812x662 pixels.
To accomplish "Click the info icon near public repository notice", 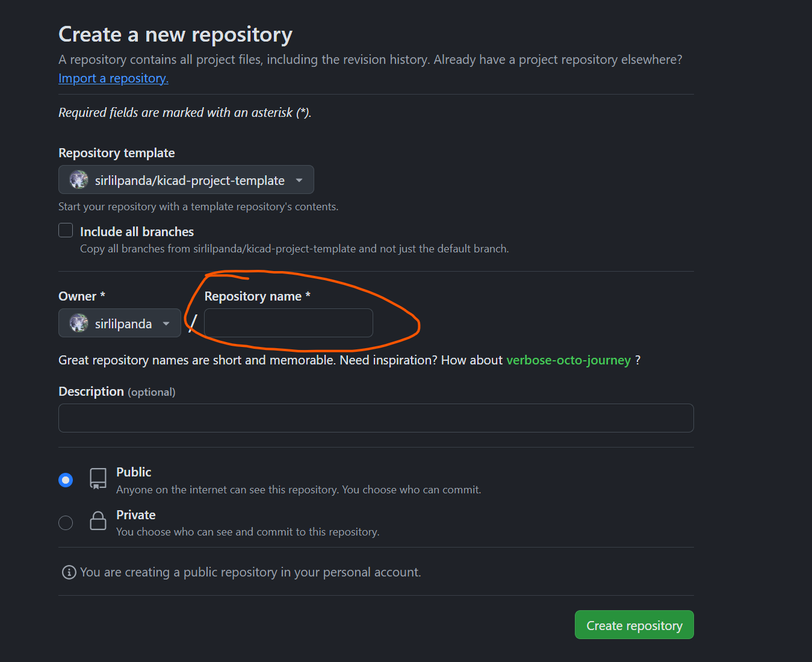I will pyautogui.click(x=69, y=572).
